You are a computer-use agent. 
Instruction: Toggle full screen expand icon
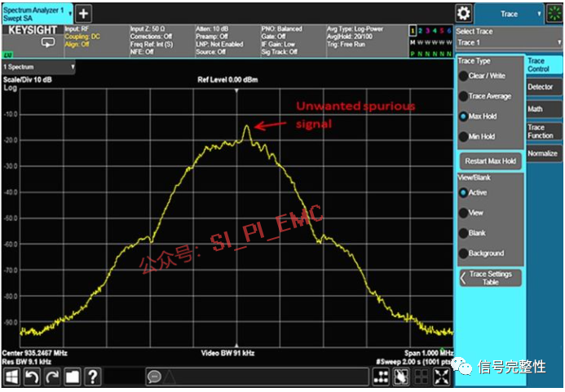point(441,377)
